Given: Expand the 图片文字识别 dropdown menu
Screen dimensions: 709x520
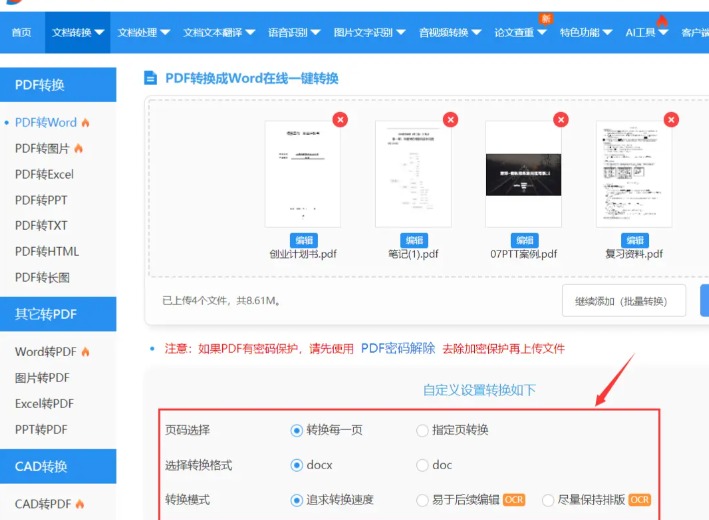Looking at the screenshot, I should tap(369, 33).
